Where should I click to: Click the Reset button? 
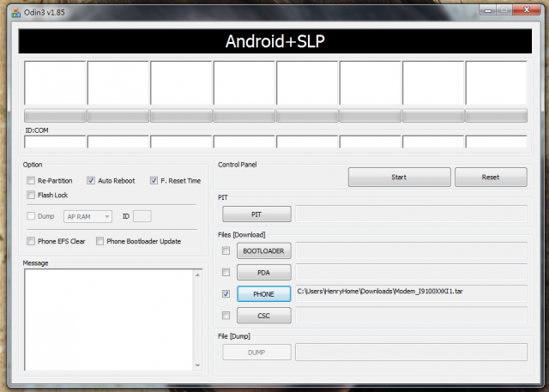point(491,177)
